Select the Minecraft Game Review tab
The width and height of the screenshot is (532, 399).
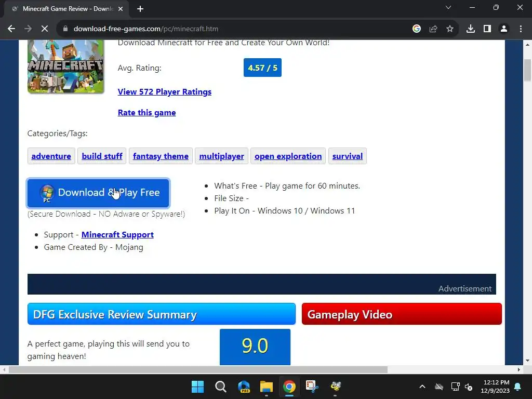[66, 9]
